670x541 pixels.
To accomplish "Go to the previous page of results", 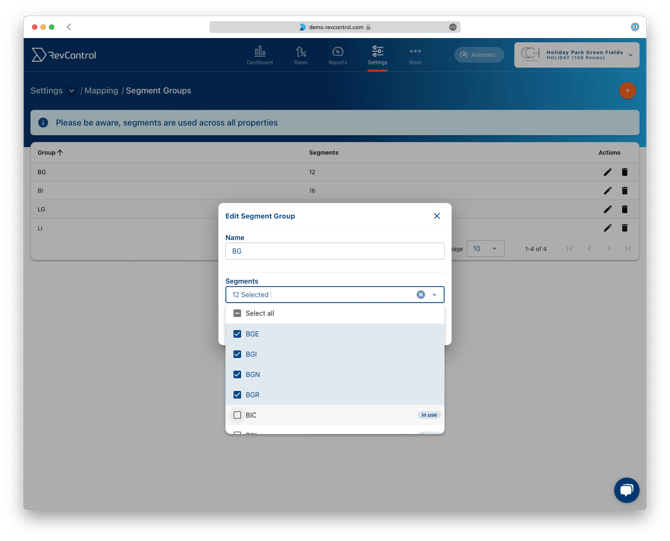I will [589, 249].
